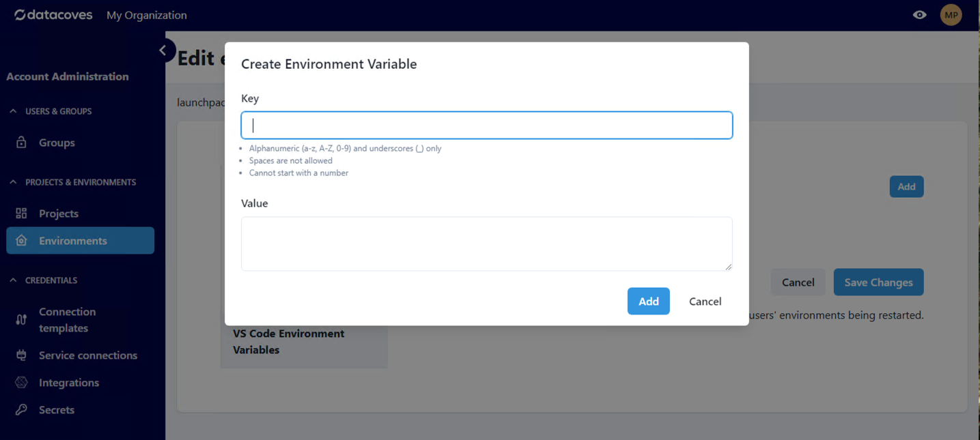The image size is (980, 440).
Task: Click the 'Spaces are not allowed' hint
Action: (x=291, y=161)
